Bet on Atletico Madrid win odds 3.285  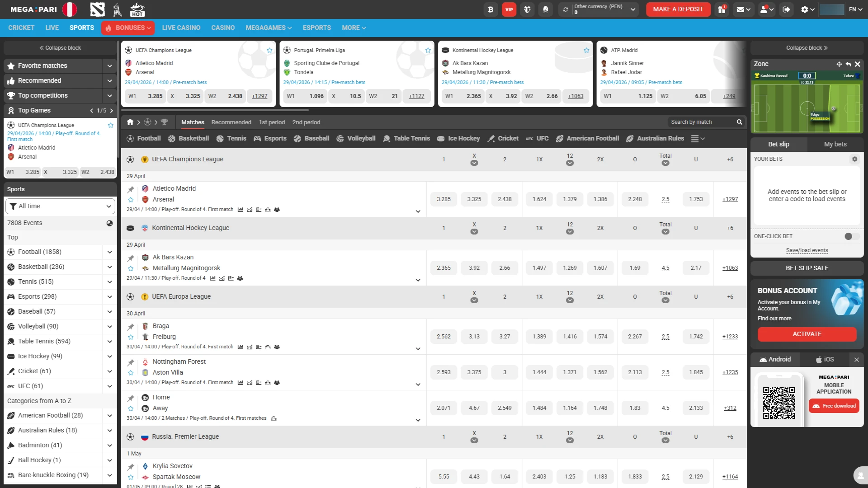[x=443, y=199]
